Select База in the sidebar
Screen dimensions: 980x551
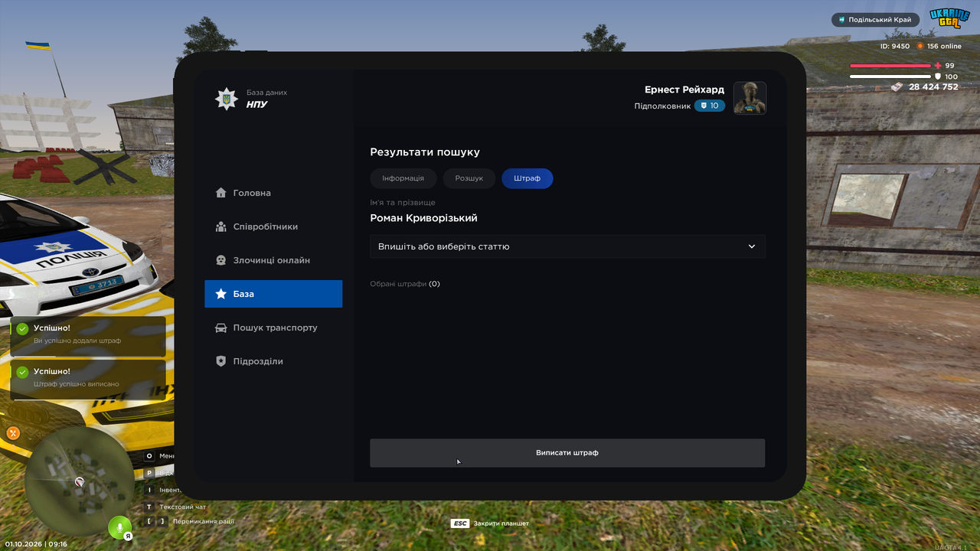pyautogui.click(x=273, y=294)
